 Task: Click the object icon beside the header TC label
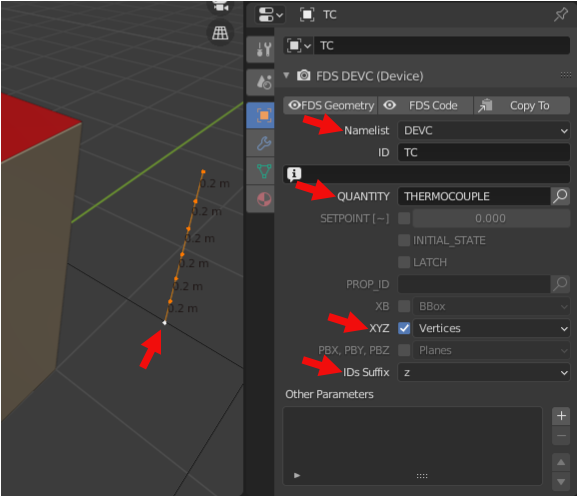307,15
